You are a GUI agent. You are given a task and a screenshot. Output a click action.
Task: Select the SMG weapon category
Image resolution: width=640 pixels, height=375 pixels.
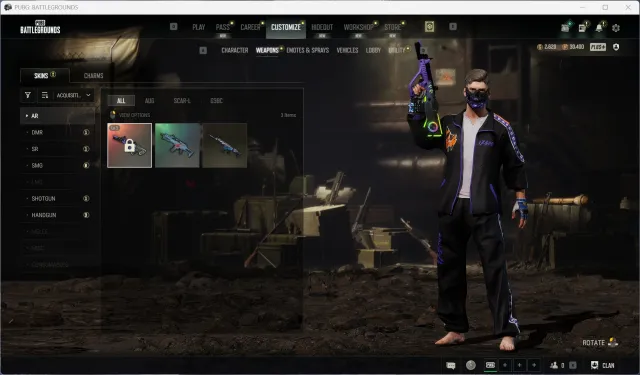(57, 165)
